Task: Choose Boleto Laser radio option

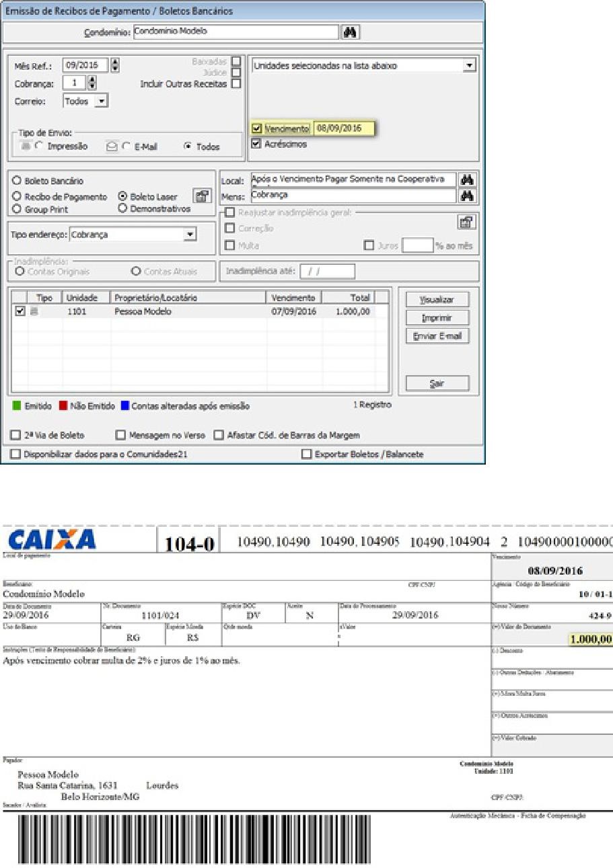Action: pyautogui.click(x=122, y=197)
